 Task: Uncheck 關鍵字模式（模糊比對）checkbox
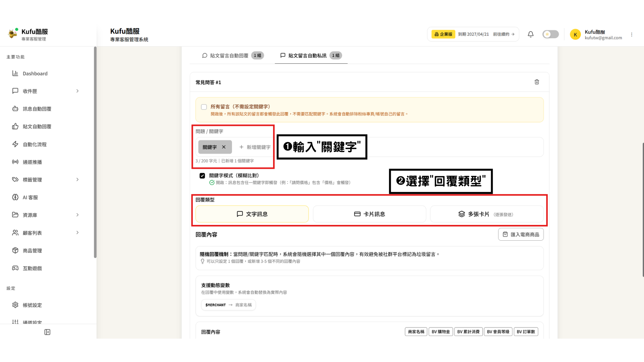pyautogui.click(x=202, y=176)
